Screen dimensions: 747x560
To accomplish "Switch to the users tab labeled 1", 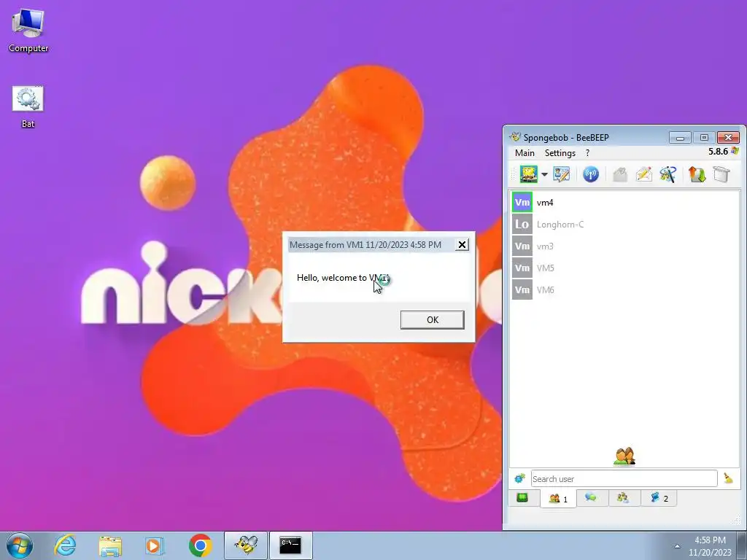I will [x=558, y=499].
